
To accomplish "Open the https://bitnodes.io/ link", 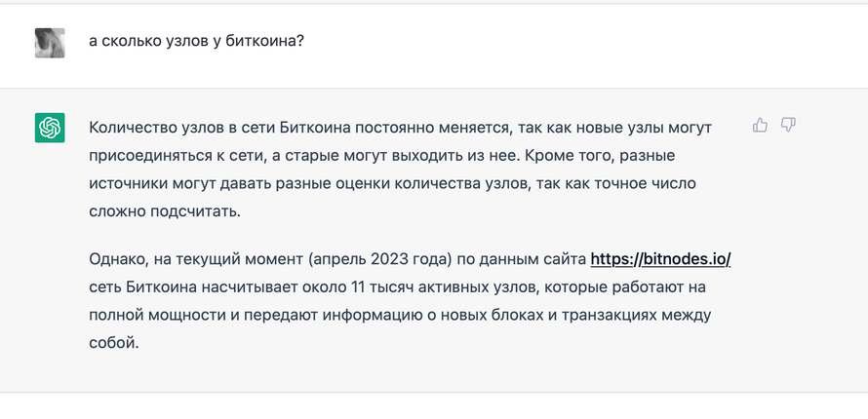I will (x=661, y=258).
